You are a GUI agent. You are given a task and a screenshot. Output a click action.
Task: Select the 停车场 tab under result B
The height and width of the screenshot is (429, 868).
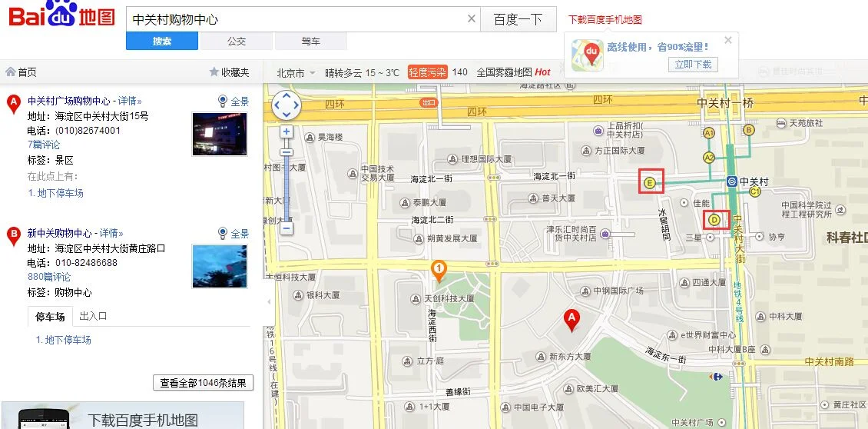click(50, 317)
